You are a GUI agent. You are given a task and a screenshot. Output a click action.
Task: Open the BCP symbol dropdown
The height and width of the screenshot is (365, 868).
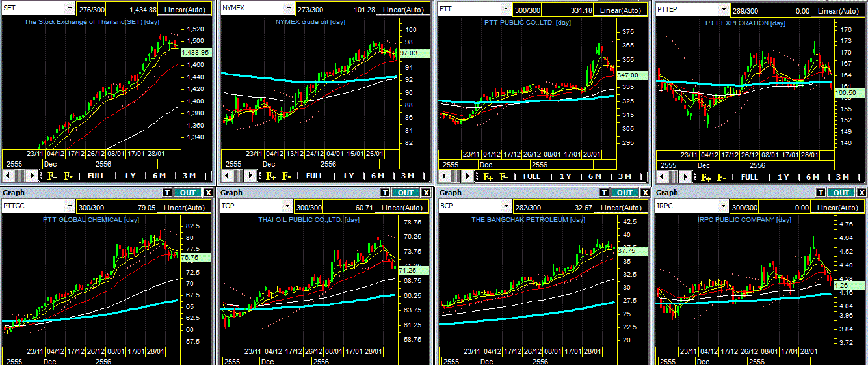(506, 206)
